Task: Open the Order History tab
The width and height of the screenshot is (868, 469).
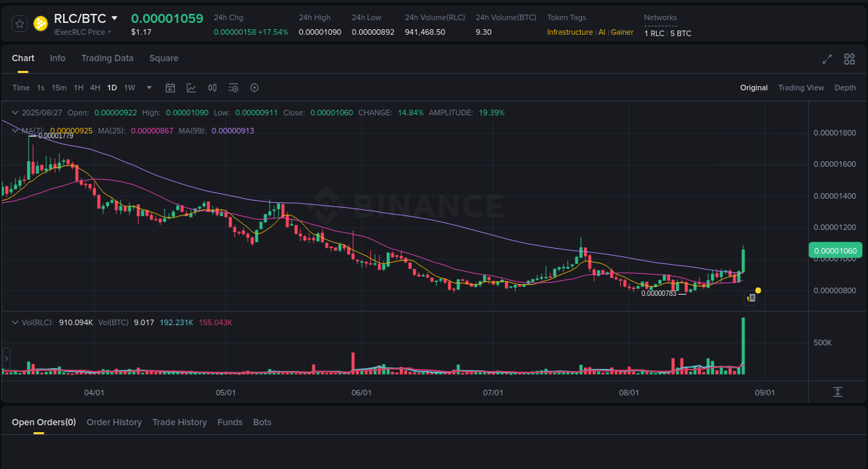Action: pyautogui.click(x=114, y=422)
